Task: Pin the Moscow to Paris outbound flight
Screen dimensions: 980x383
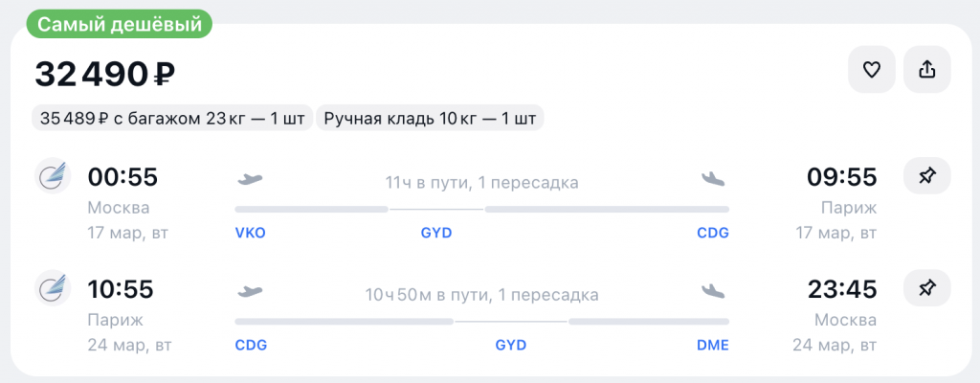Action: 926,176
